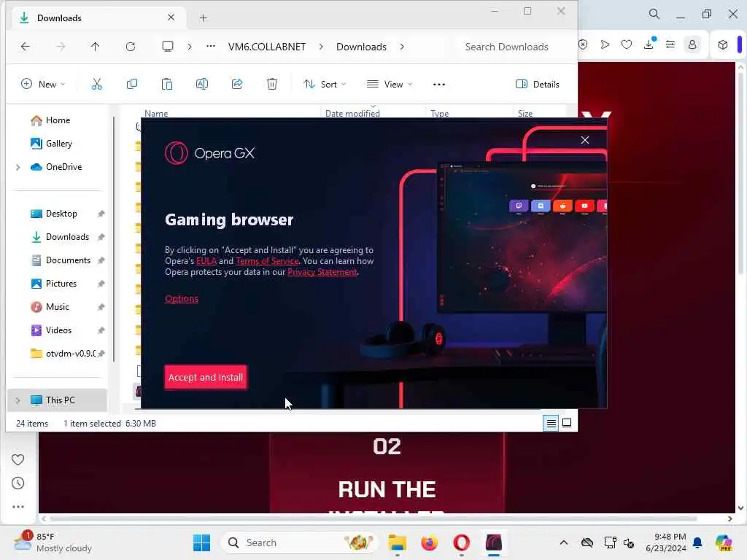The image size is (747, 560).
Task: Refresh the Downloads folder view
Action: pyautogui.click(x=131, y=46)
